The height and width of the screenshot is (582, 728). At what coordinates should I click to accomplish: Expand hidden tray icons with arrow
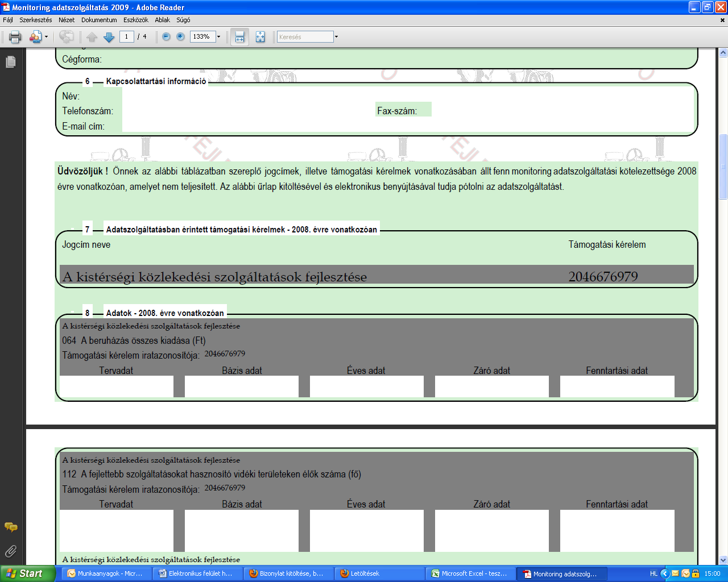[665, 573]
